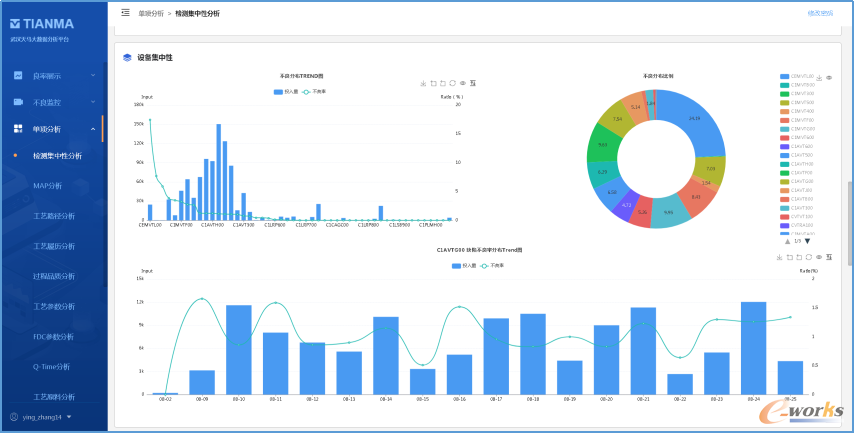
Task: Expand the 不良监控 sidebar menu
Action: (54, 102)
